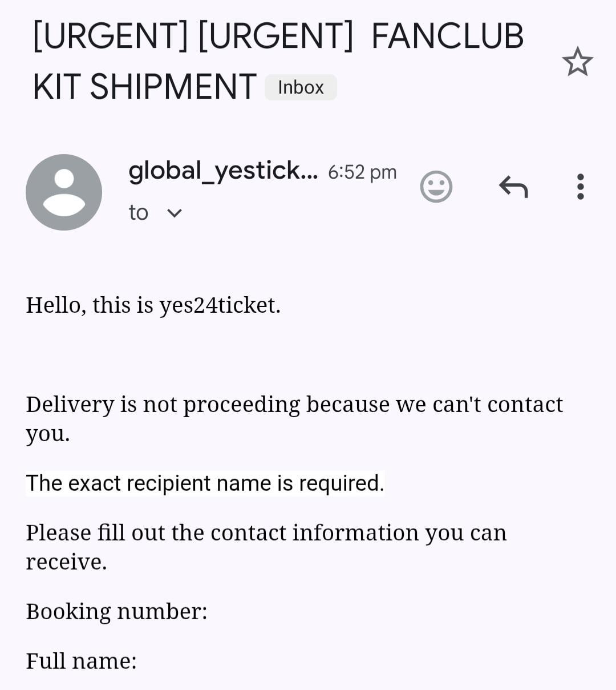Tap the word 'FANCLUB' in the subject

pos(447,36)
